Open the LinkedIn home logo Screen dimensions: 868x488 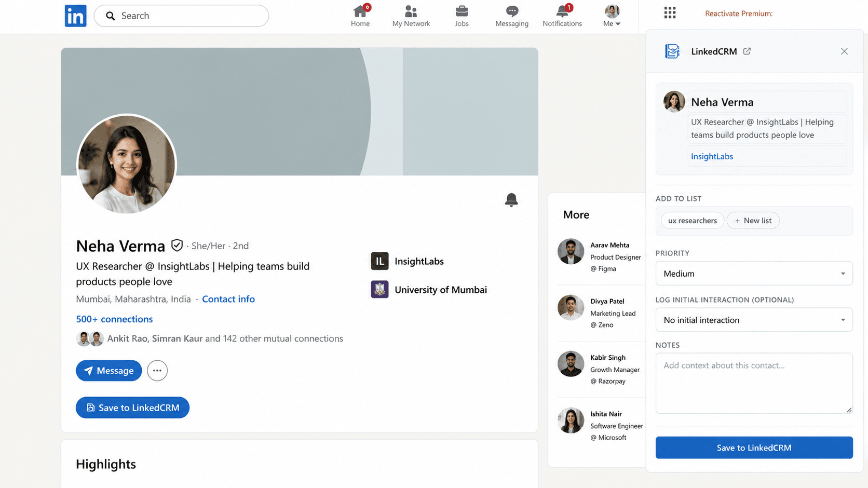tap(75, 16)
